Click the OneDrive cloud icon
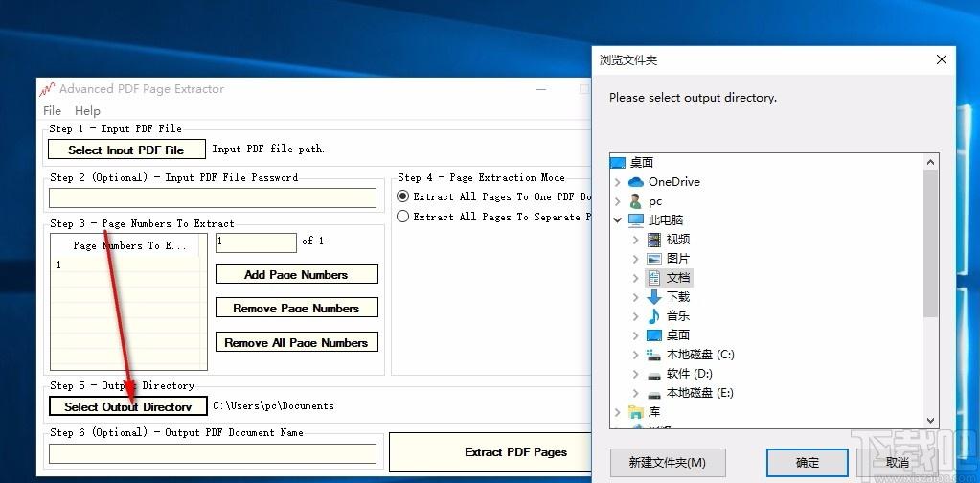980x483 pixels. 636,182
